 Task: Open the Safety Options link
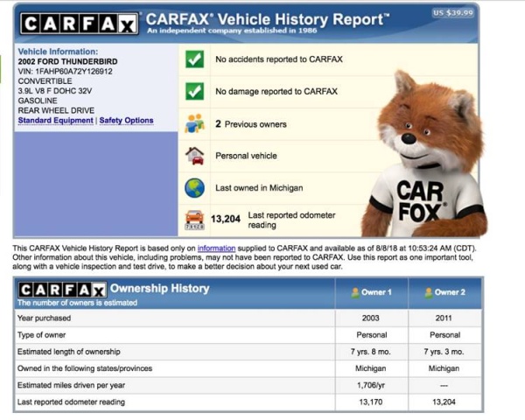click(126, 121)
